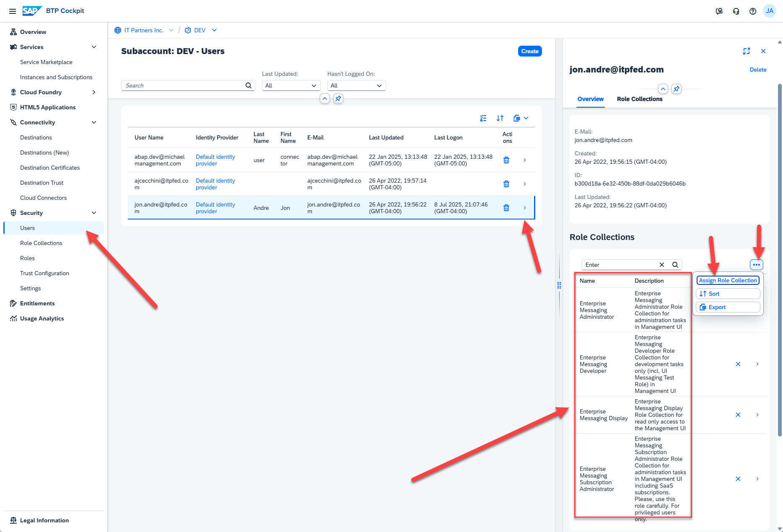Delete the abap.dev user with trash icon
Viewport: 783px width, 532px height.
[506, 160]
